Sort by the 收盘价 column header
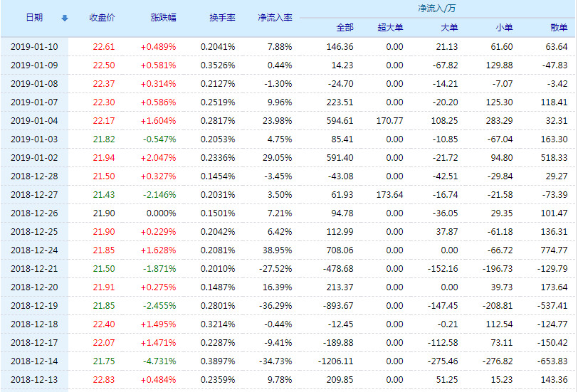The height and width of the screenshot is (392, 578). point(103,18)
